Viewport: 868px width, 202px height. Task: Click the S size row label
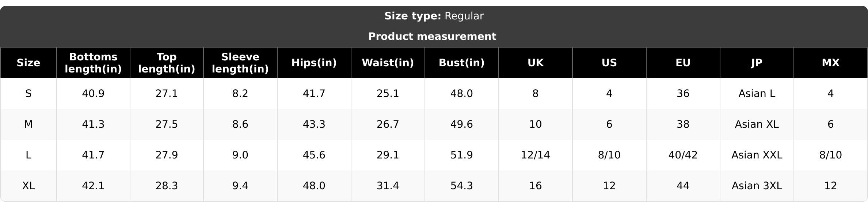28,94
